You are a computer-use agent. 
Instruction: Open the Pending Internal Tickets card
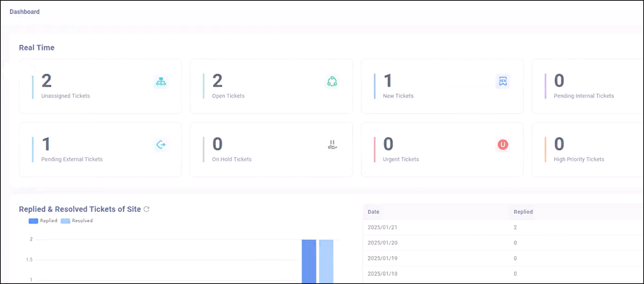[588, 86]
